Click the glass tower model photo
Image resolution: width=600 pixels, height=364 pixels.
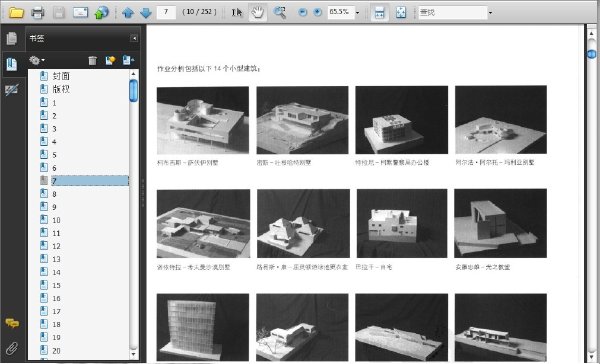click(203, 328)
